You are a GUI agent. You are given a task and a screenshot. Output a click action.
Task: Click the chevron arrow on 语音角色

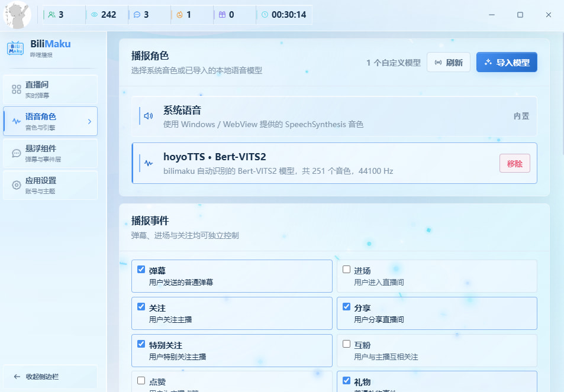tap(89, 121)
